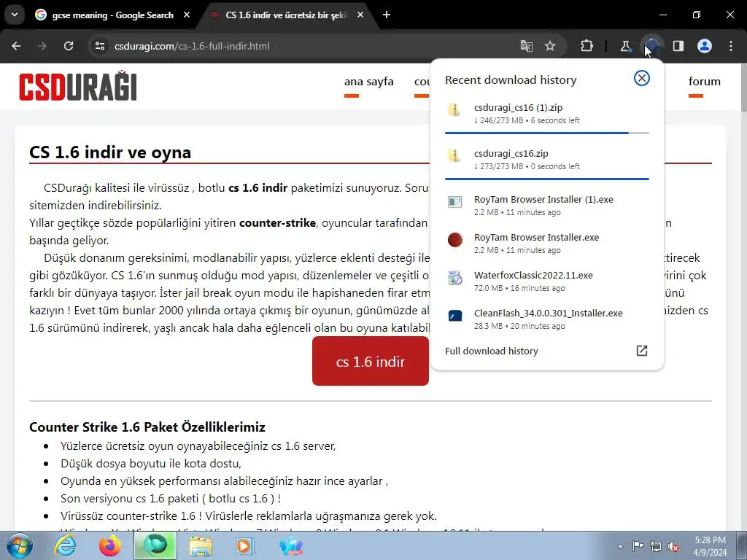The height and width of the screenshot is (560, 747).
Task: Open site information icon in address bar
Action: click(99, 46)
